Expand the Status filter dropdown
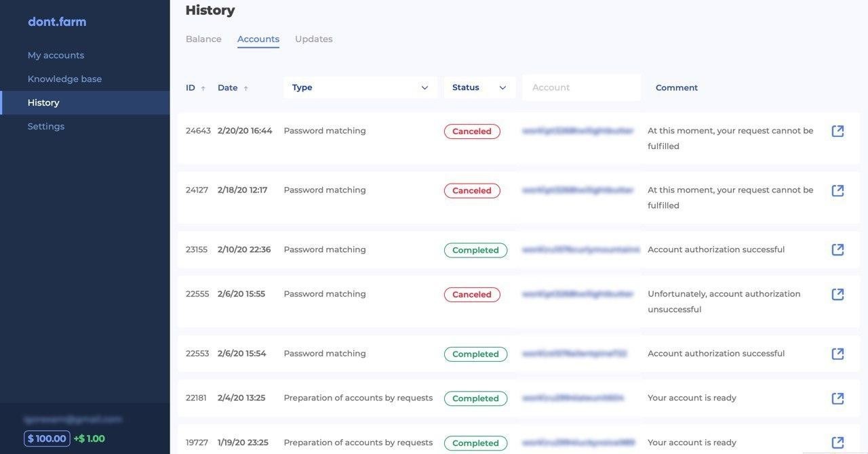Screen dimensions: 868x454 coord(479,87)
